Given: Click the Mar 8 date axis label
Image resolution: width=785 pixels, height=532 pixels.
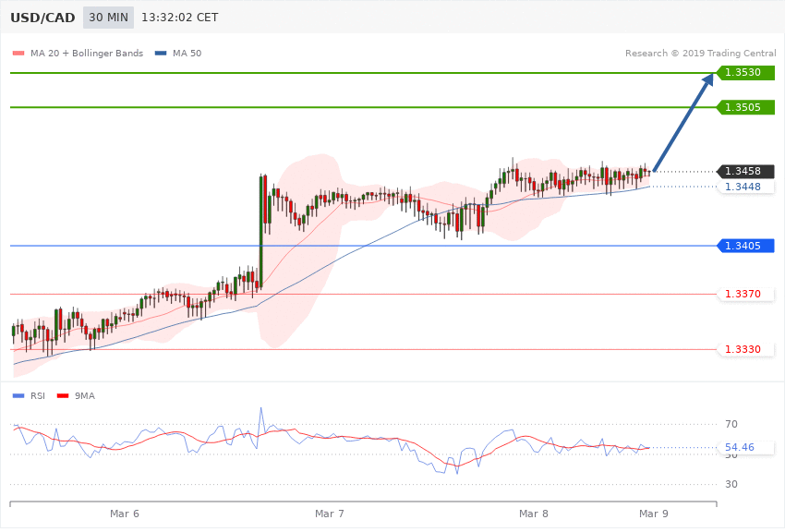Looking at the screenshot, I should (x=534, y=514).
